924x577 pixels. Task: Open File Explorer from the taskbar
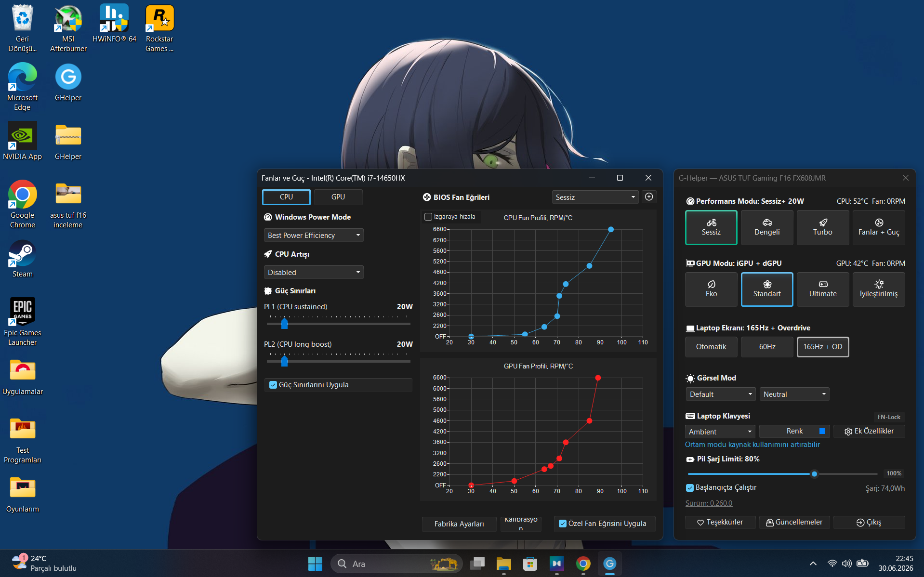tap(504, 564)
